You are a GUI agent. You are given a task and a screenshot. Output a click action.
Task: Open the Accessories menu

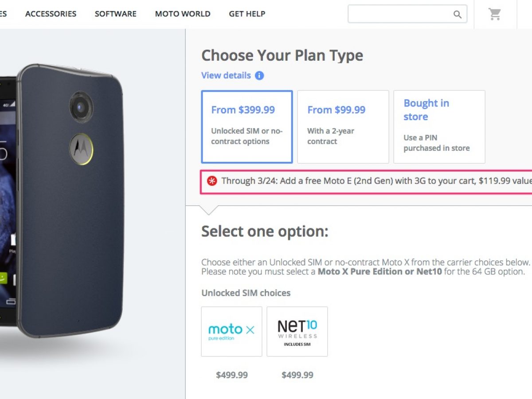point(51,14)
